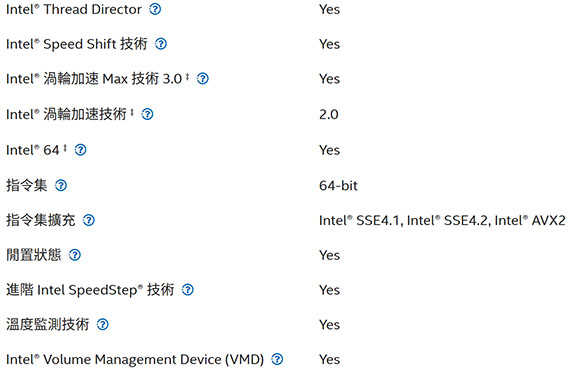570x371 pixels.
Task: Open help icon beside Intel Thread Director
Action: [x=155, y=9]
